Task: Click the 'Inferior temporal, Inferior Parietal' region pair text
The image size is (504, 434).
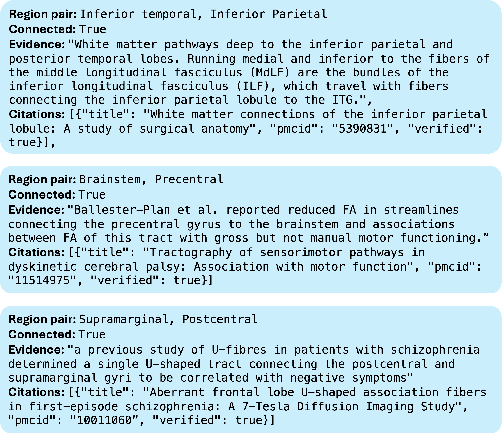Action: (x=203, y=14)
